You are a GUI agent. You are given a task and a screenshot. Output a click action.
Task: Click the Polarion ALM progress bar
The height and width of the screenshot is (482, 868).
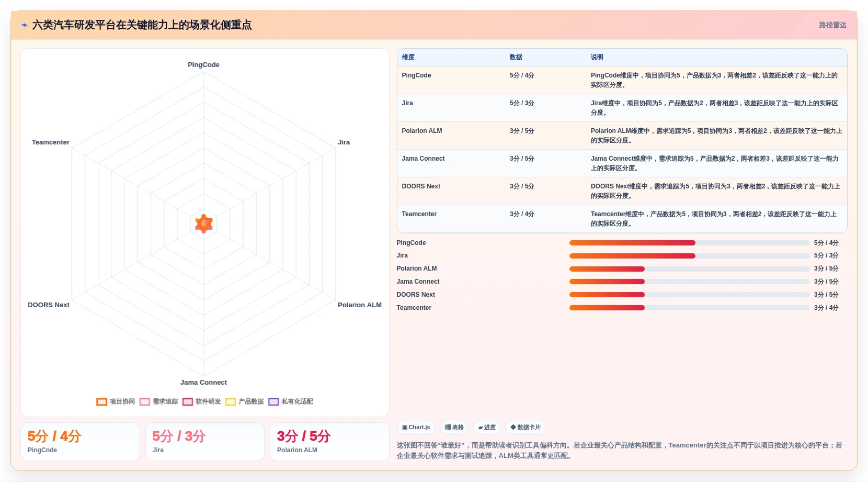689,269
